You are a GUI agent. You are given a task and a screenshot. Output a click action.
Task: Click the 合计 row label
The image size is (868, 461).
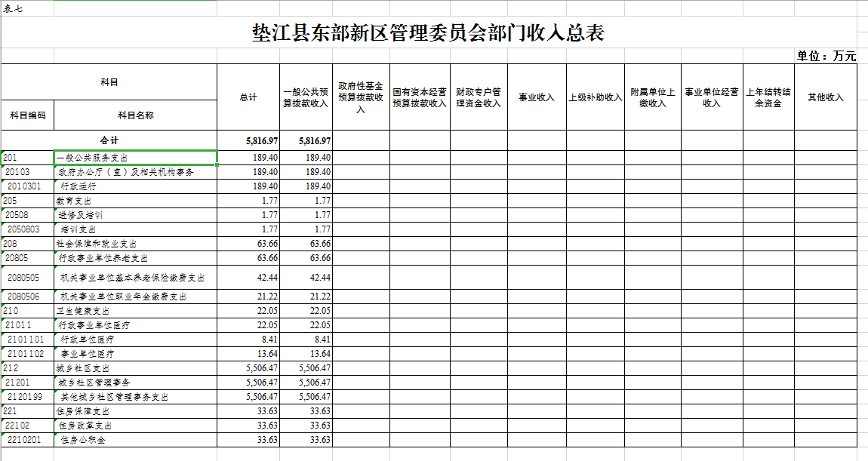[109, 140]
